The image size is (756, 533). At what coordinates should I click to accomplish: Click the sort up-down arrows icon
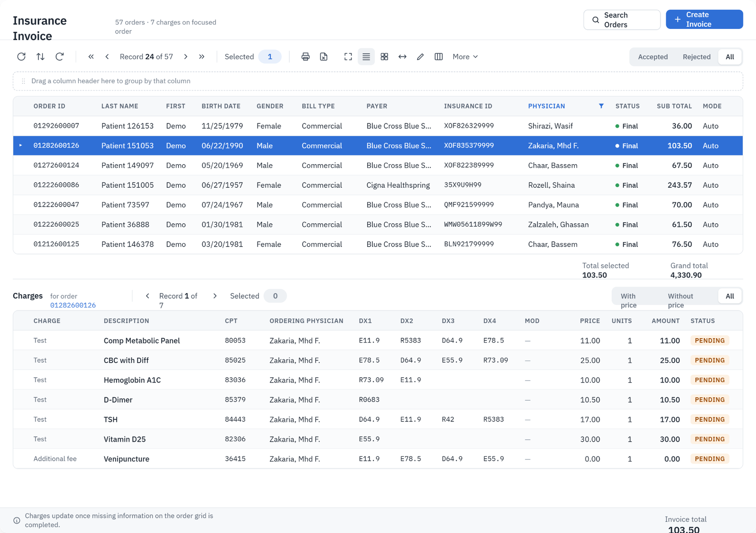[41, 57]
